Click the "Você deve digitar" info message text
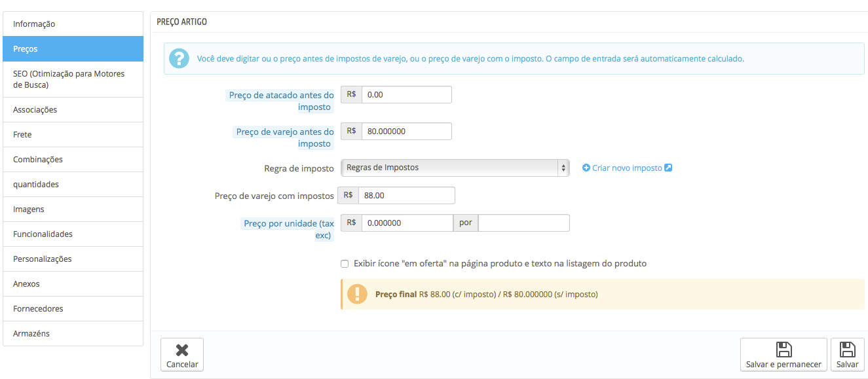This screenshot has height=379, width=868. [x=470, y=58]
